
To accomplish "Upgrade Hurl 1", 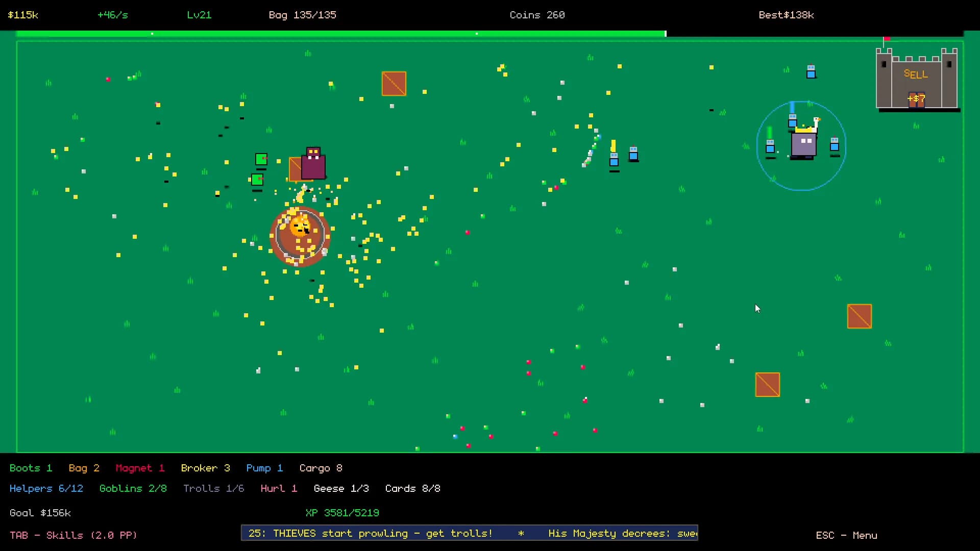I will point(279,488).
